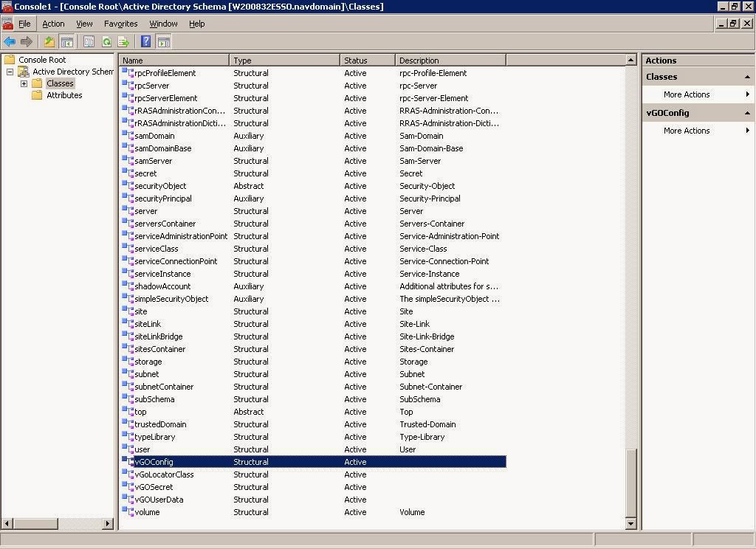Select the subSchema class
Screen dimensions: 756x549
313,399
